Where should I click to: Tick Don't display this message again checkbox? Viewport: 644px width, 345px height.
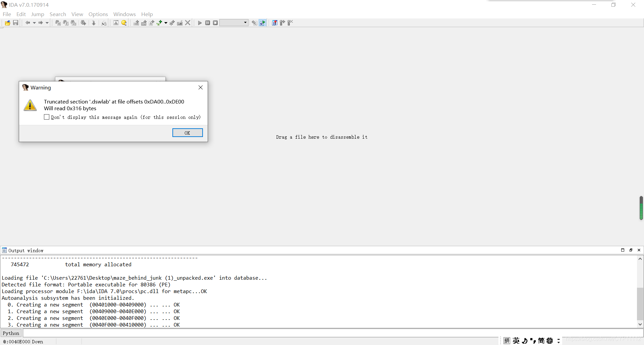[x=47, y=117]
